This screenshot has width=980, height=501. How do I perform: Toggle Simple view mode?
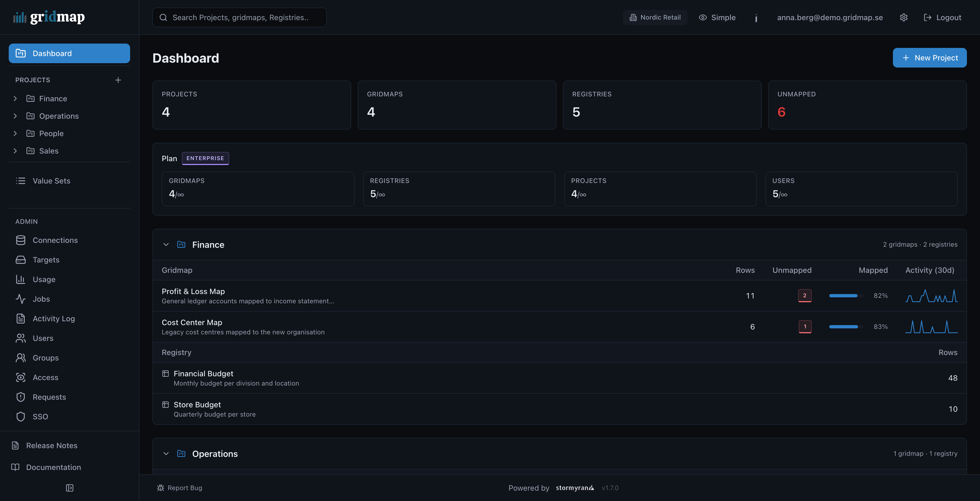point(717,17)
